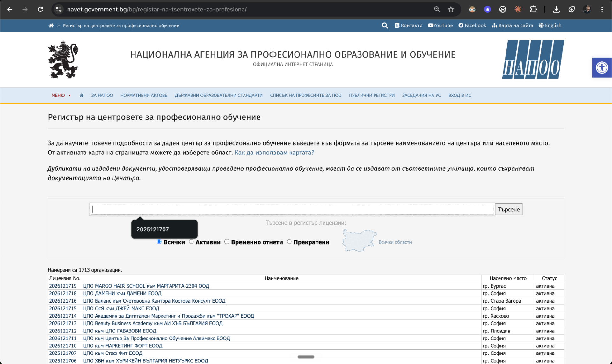Open the user profile avatar

pos(587,9)
